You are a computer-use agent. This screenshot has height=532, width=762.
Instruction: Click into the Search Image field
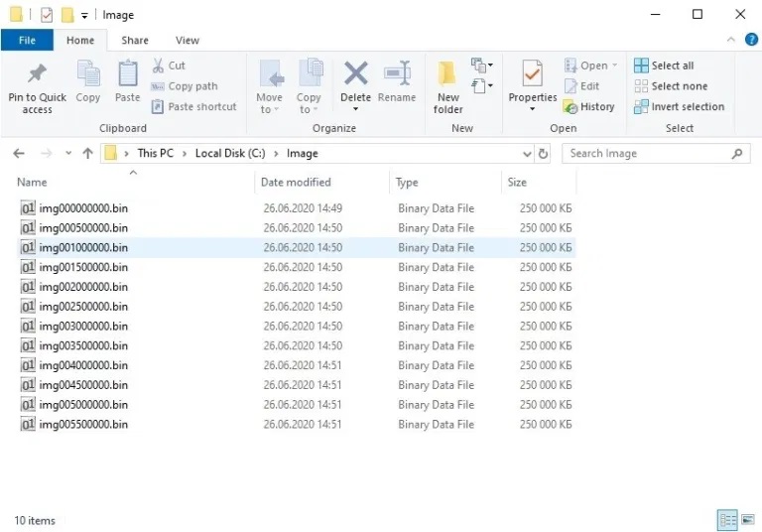(646, 154)
